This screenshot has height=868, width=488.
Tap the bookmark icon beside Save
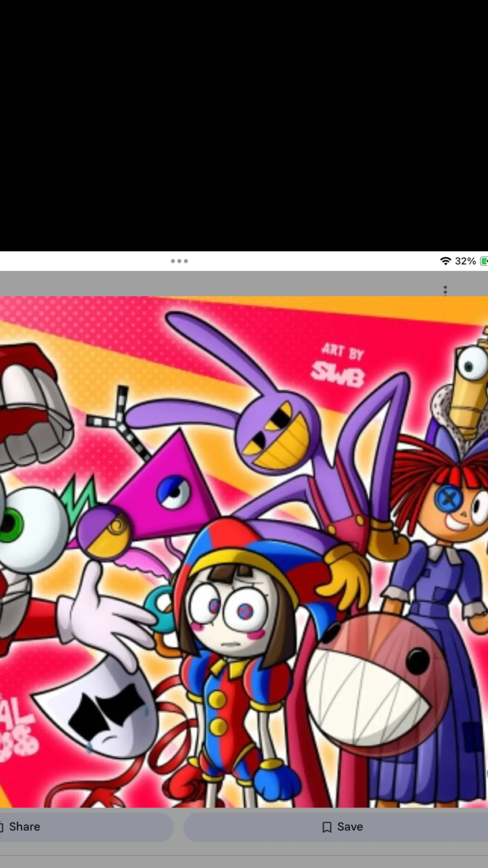tap(327, 827)
